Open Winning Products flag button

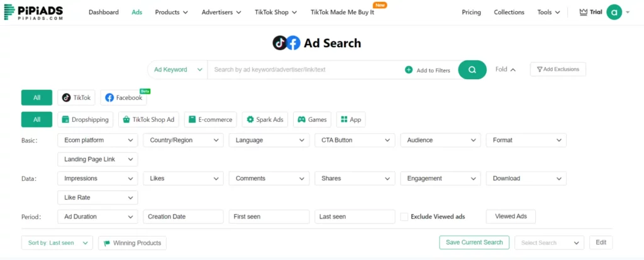(x=132, y=243)
